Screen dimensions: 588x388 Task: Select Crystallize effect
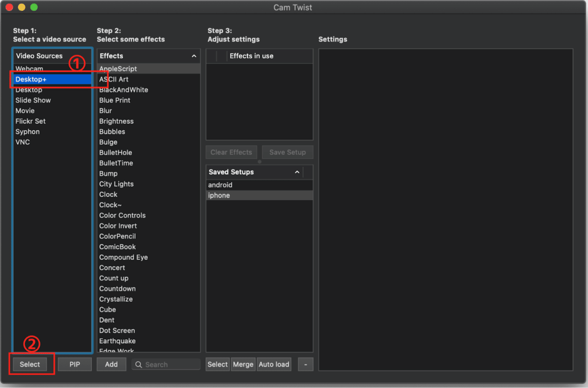(148, 299)
